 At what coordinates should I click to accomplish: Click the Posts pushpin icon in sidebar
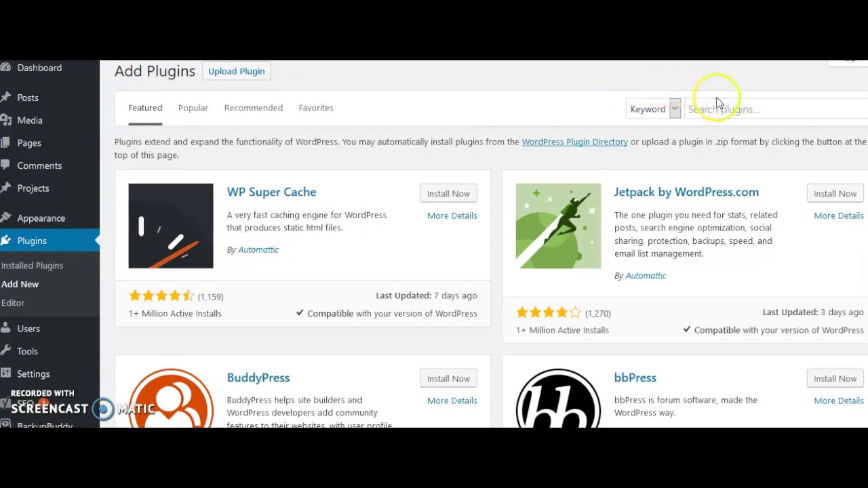pyautogui.click(x=5, y=98)
